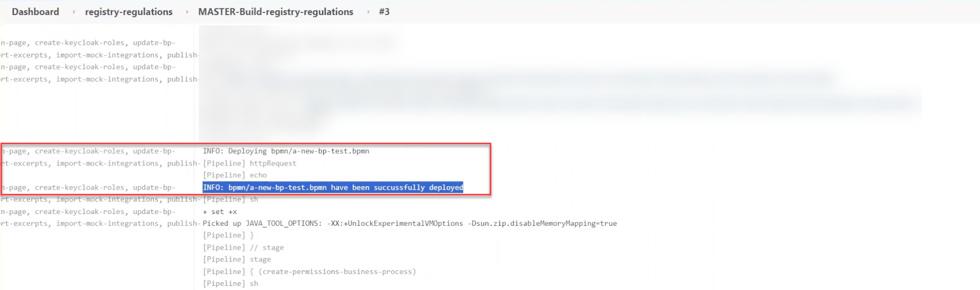Image resolution: width=980 pixels, height=290 pixels.
Task: Select highlighted line 'successfully deployed' message
Action: click(x=333, y=187)
